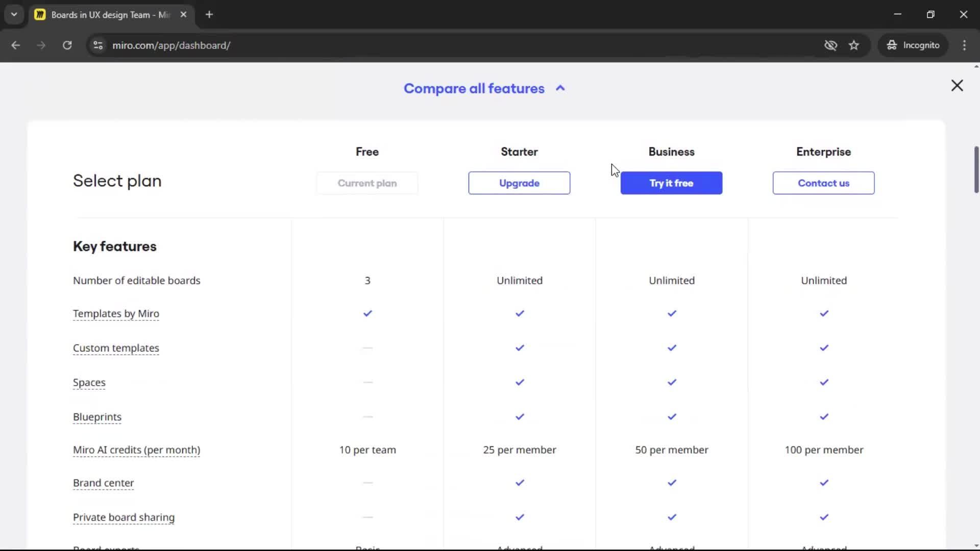Restore down the Chrome window
The width and height of the screenshot is (980, 551).
click(x=930, y=14)
